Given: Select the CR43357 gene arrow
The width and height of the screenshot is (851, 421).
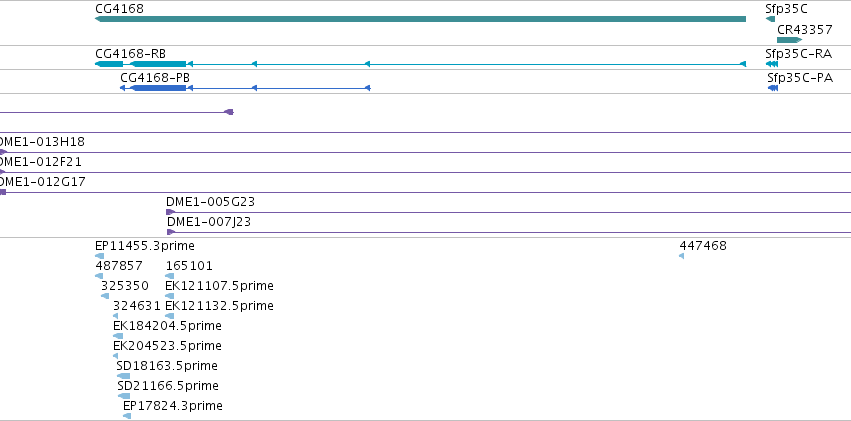Looking at the screenshot, I should point(790,40).
